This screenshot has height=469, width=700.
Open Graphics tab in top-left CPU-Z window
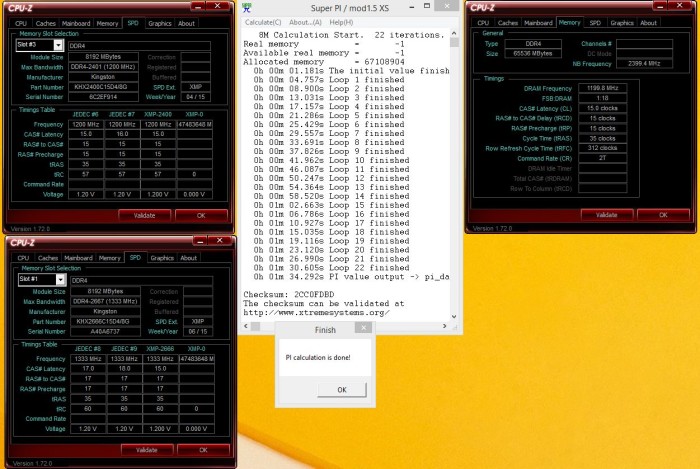(x=160, y=23)
